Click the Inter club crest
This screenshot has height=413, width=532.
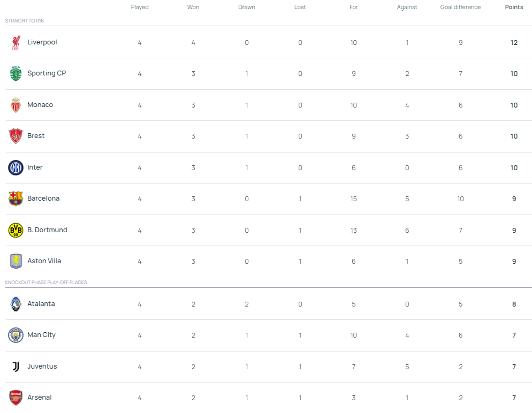[x=16, y=168]
